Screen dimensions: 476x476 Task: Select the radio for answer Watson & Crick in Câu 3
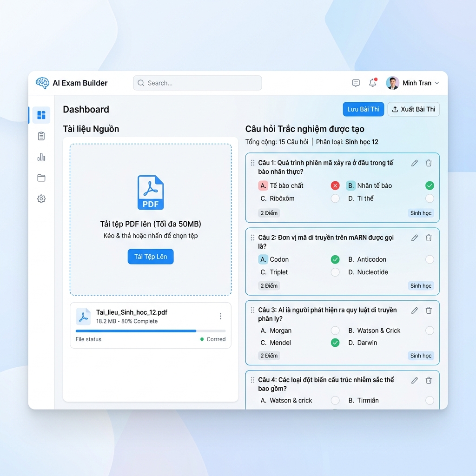click(430, 331)
